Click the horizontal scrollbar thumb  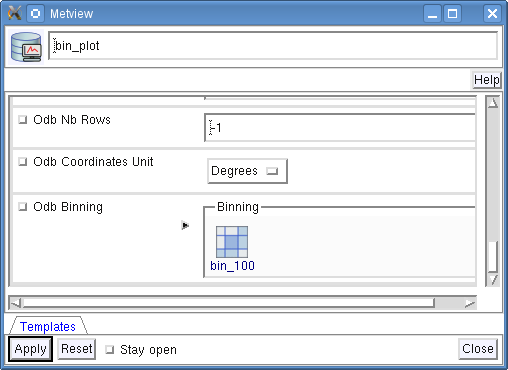(228, 303)
